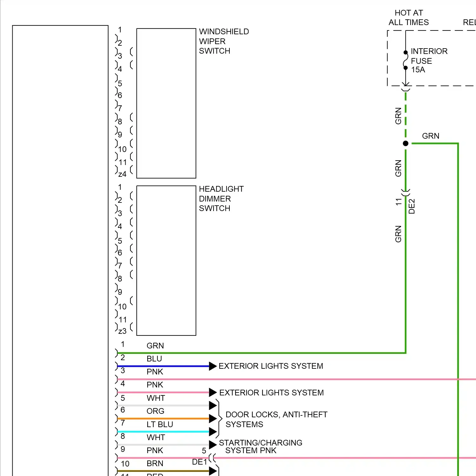Click the DE2 connector symbol on green wire

tap(406, 192)
